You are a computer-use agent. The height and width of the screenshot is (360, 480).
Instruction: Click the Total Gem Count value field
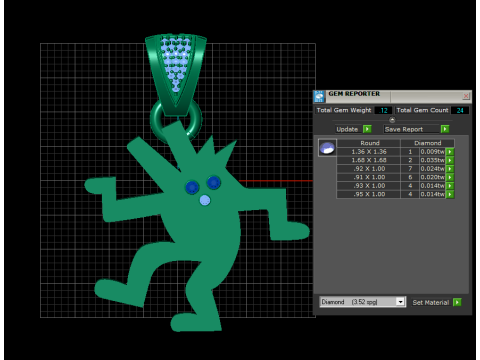tap(460, 110)
